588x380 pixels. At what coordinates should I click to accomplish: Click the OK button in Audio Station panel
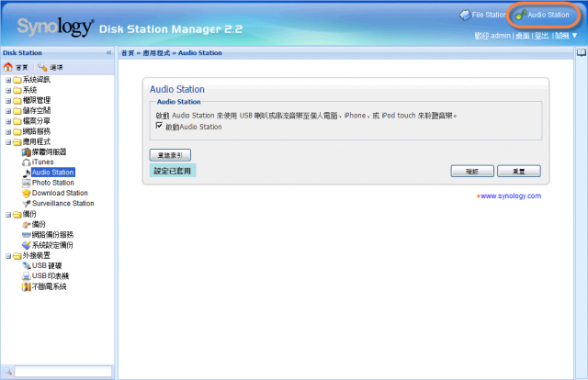click(472, 171)
